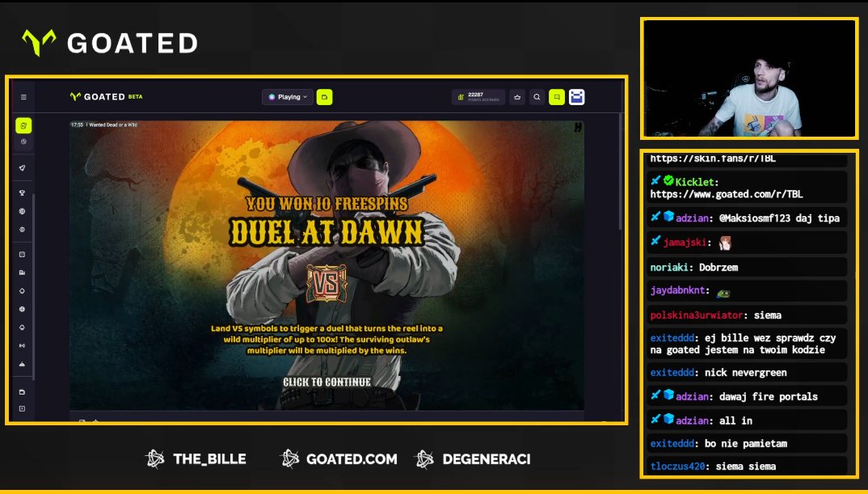The image size is (868, 494).
Task: Click the Goated Beta logo in the site header
Action: (x=107, y=97)
